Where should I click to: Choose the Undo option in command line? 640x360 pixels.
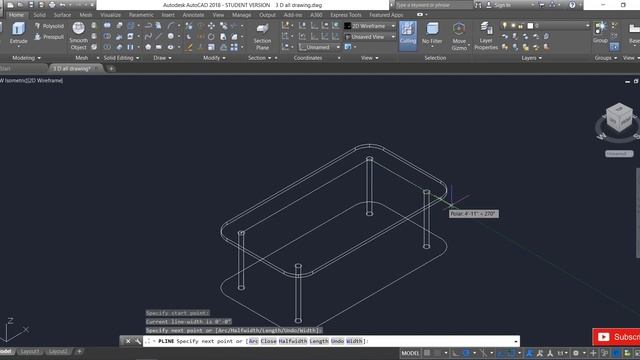click(x=337, y=341)
